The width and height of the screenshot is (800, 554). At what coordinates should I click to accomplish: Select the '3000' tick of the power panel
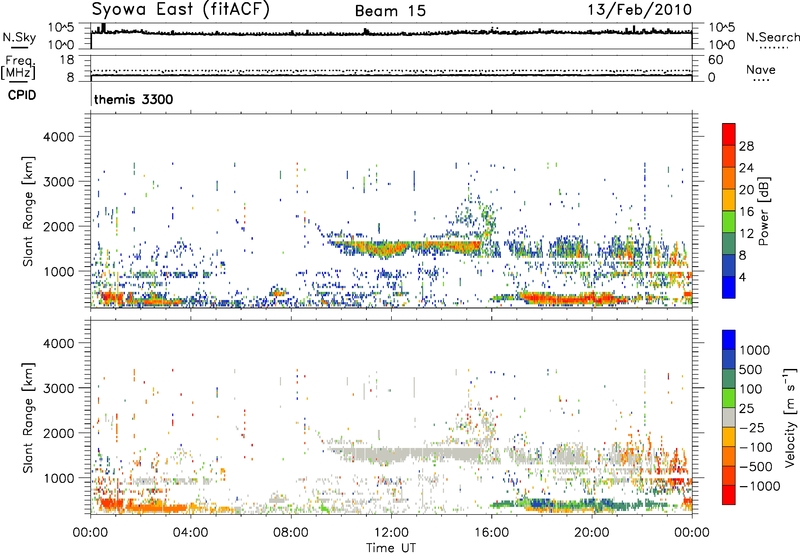pos(58,182)
